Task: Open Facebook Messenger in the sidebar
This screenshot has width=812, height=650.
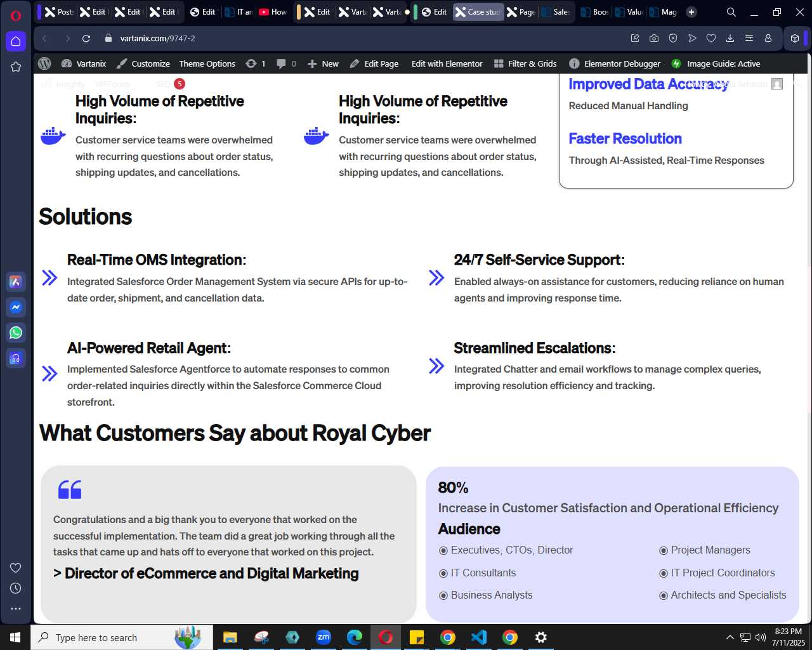Action: tap(16, 307)
